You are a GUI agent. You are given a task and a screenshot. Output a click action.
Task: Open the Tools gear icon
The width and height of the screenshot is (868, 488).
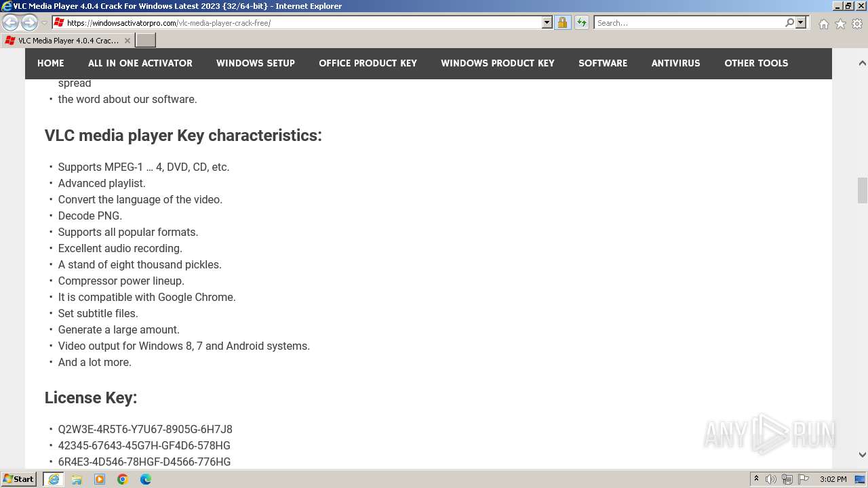click(x=857, y=24)
